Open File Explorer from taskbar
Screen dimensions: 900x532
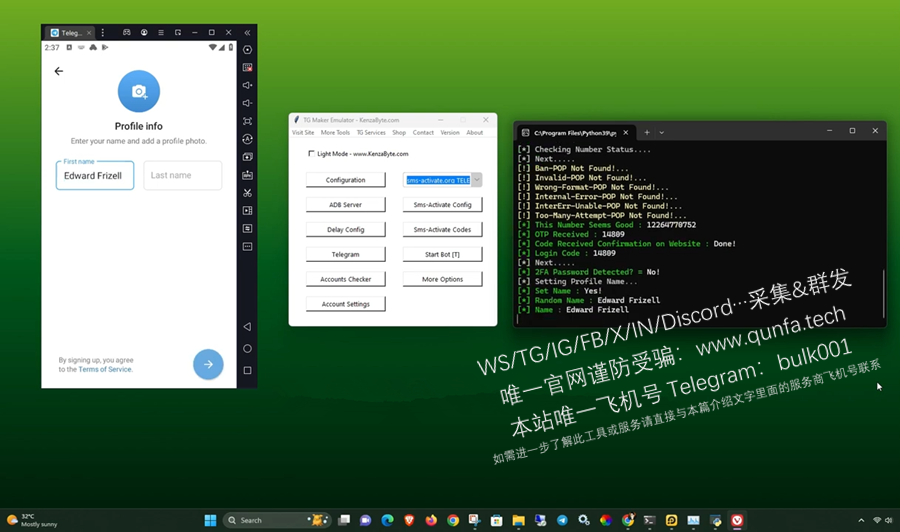[x=518, y=521]
